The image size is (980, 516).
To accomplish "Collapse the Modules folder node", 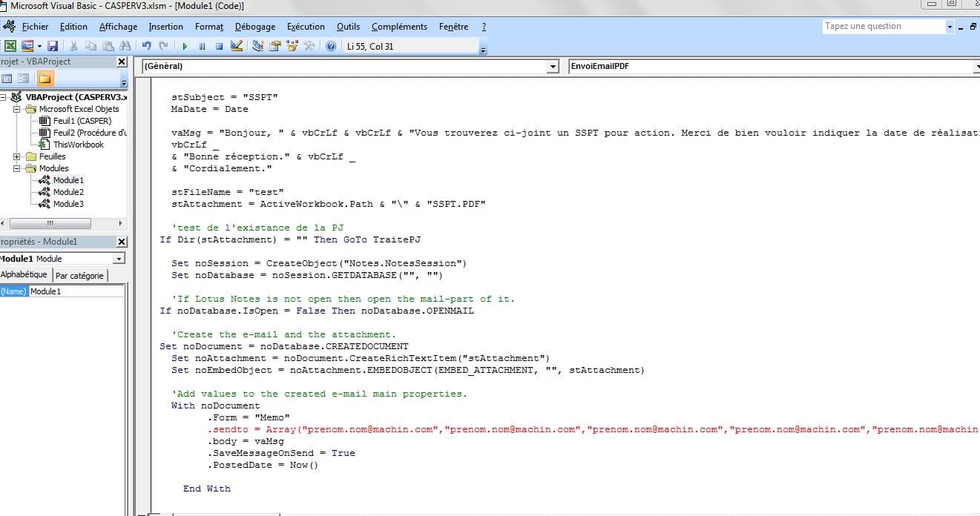I will pyautogui.click(x=17, y=168).
